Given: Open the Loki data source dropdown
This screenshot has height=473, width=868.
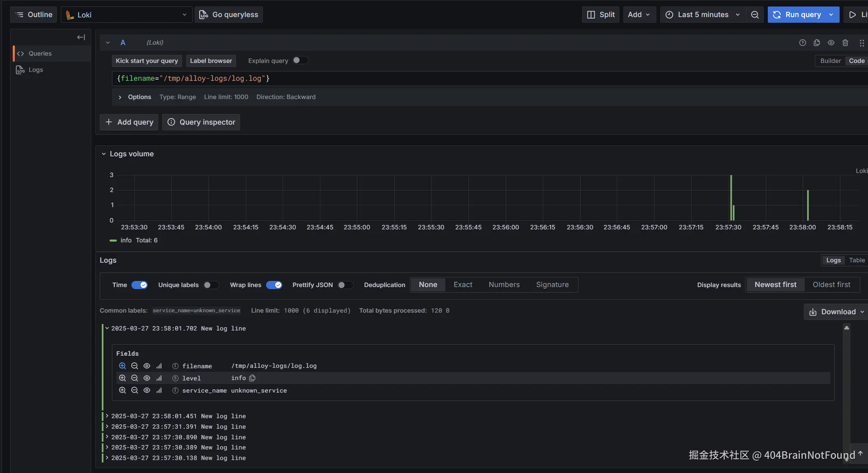Looking at the screenshot, I should (127, 15).
